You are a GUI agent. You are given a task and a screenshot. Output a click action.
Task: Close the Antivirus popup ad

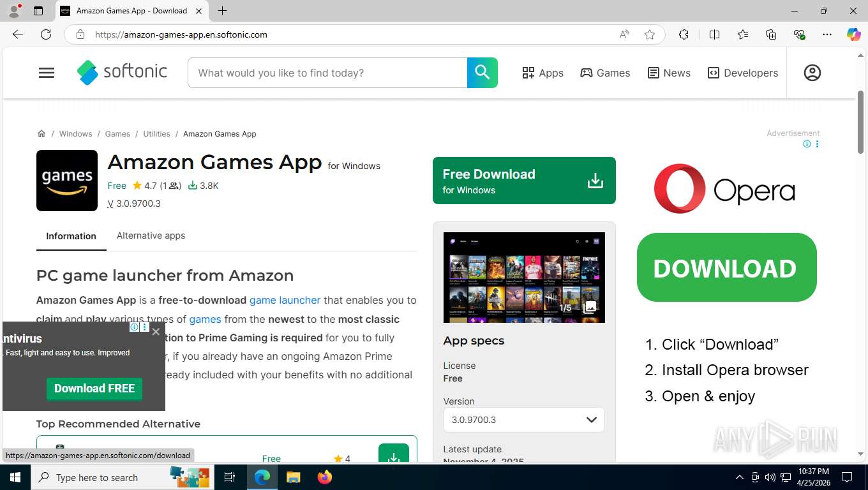(x=156, y=331)
